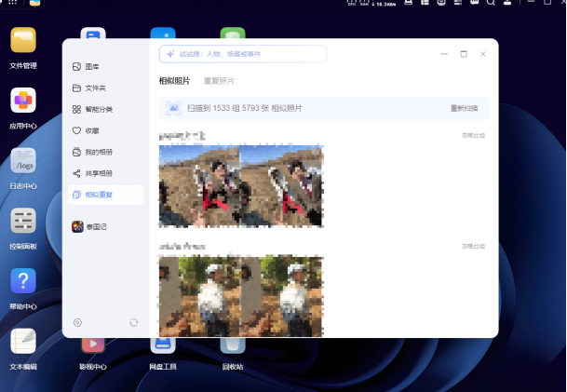The height and width of the screenshot is (392, 567).
Task: Open the left photo of the man in white
Action: click(199, 296)
